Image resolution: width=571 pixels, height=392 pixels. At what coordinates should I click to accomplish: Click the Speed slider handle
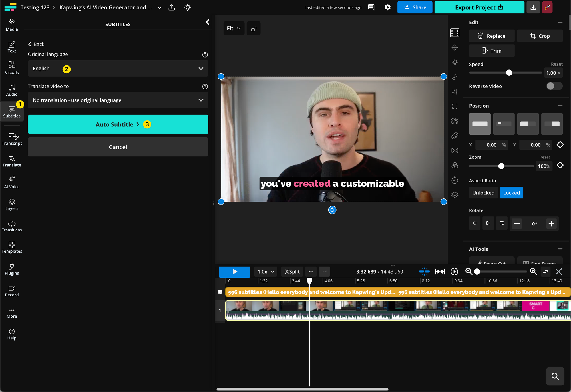509,73
